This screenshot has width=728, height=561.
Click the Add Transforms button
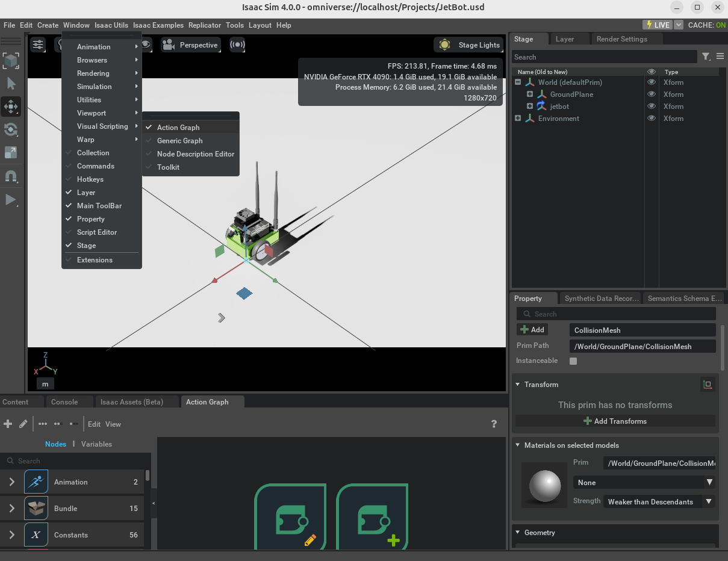click(615, 421)
